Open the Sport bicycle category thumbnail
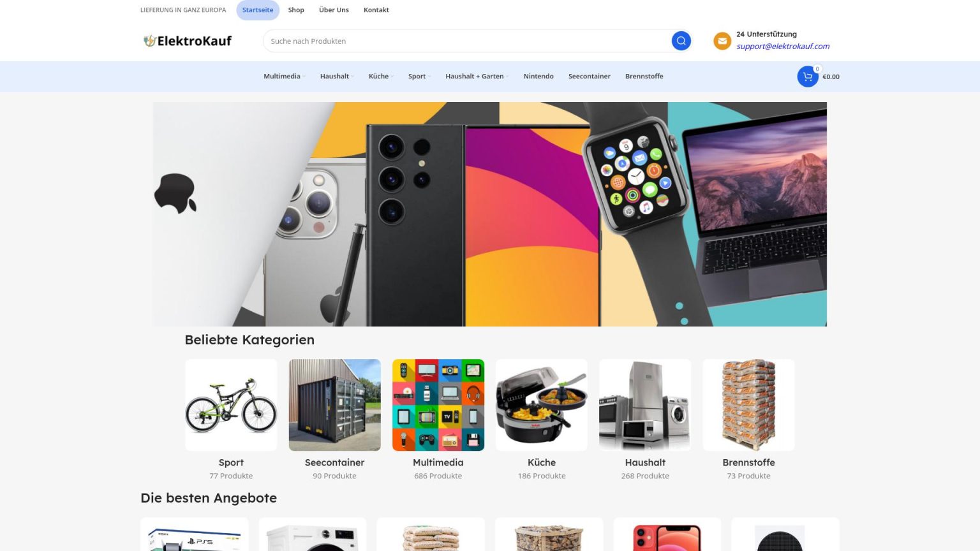The height and width of the screenshot is (551, 980). coord(231,405)
